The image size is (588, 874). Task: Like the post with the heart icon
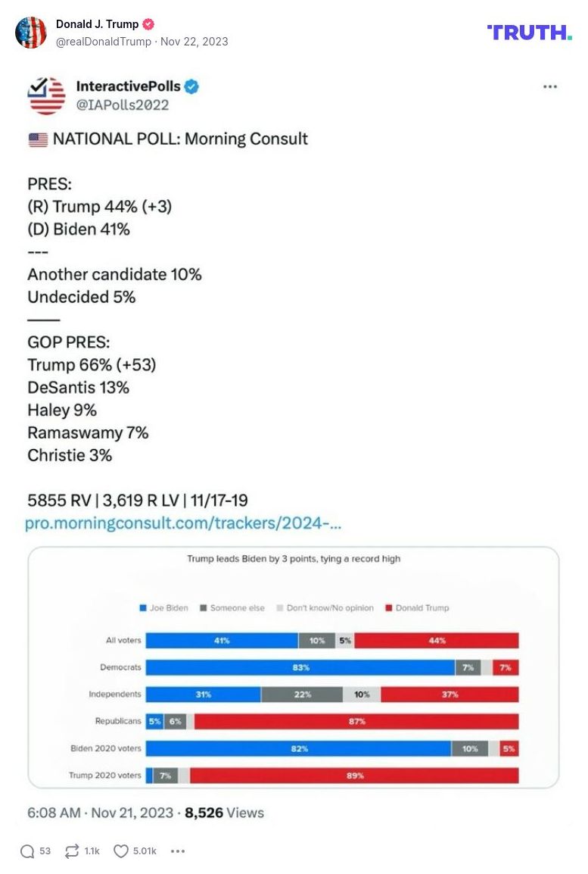pyautogui.click(x=121, y=851)
